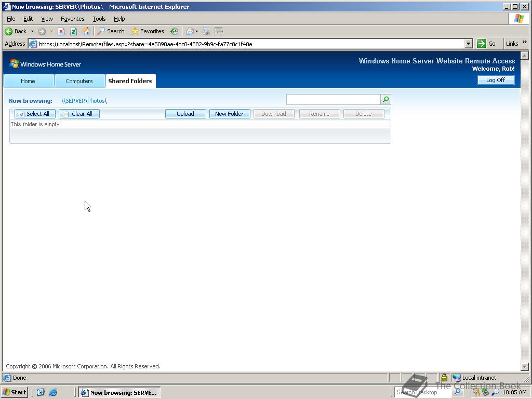
Task: Click the 'Welcome, Rob!' text
Action: point(494,69)
